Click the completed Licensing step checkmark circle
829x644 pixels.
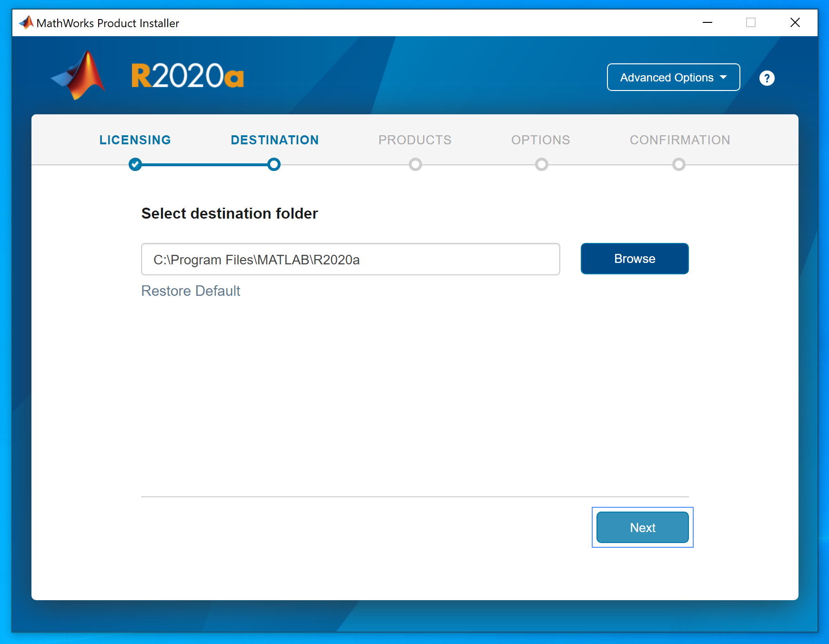pos(135,164)
